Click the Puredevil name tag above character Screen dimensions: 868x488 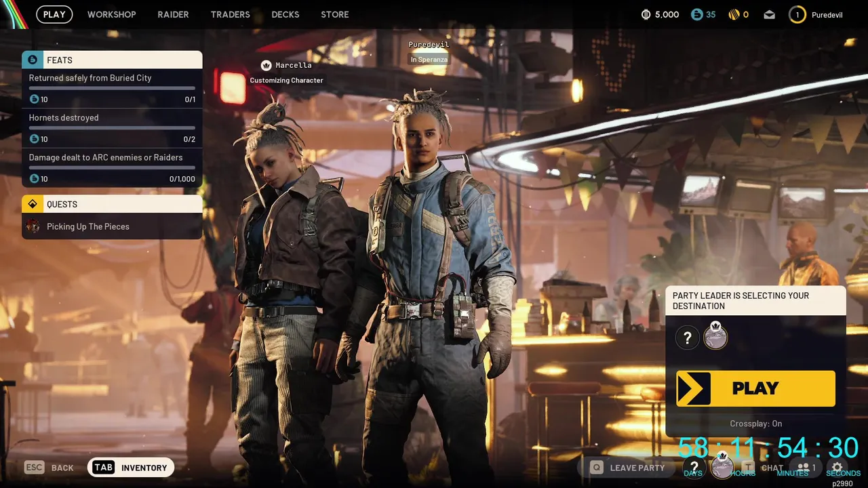pos(429,45)
